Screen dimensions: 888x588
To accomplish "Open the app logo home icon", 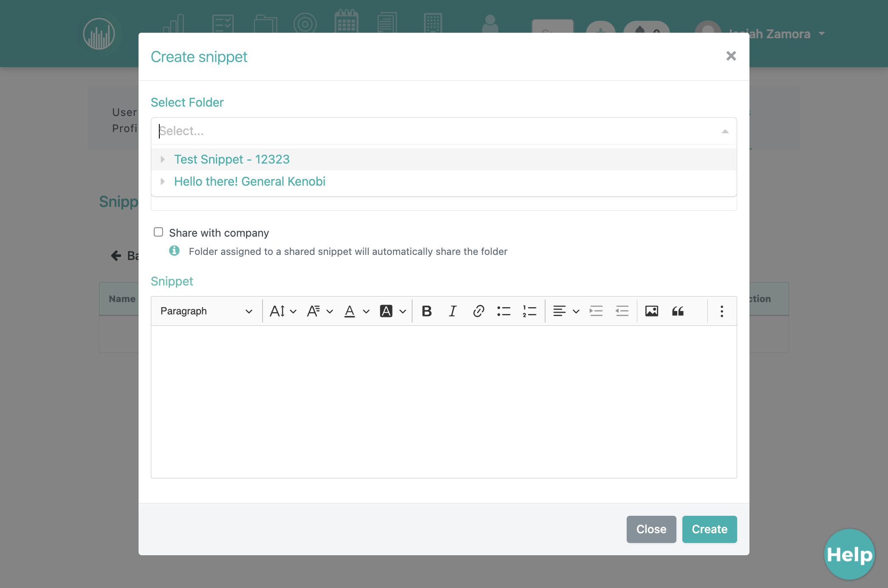I will point(99,34).
